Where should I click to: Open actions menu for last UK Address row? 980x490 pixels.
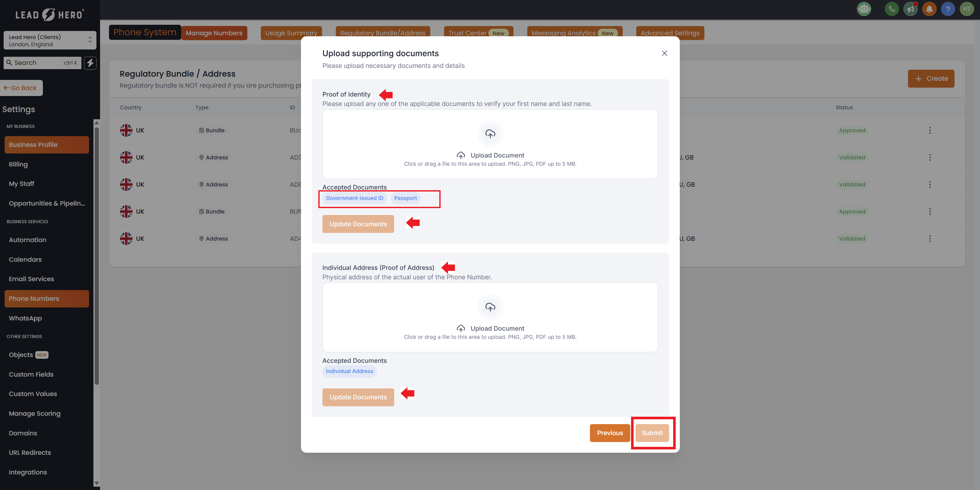click(x=930, y=238)
